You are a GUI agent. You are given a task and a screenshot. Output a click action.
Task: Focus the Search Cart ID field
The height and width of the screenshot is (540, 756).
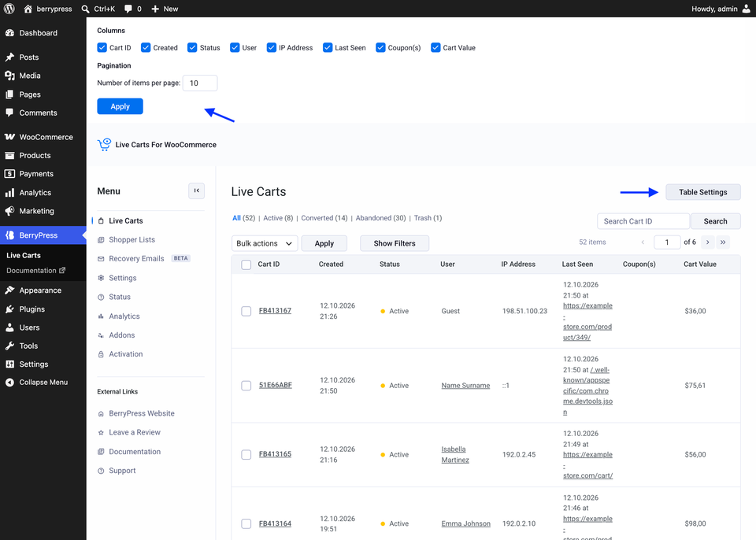coord(643,221)
